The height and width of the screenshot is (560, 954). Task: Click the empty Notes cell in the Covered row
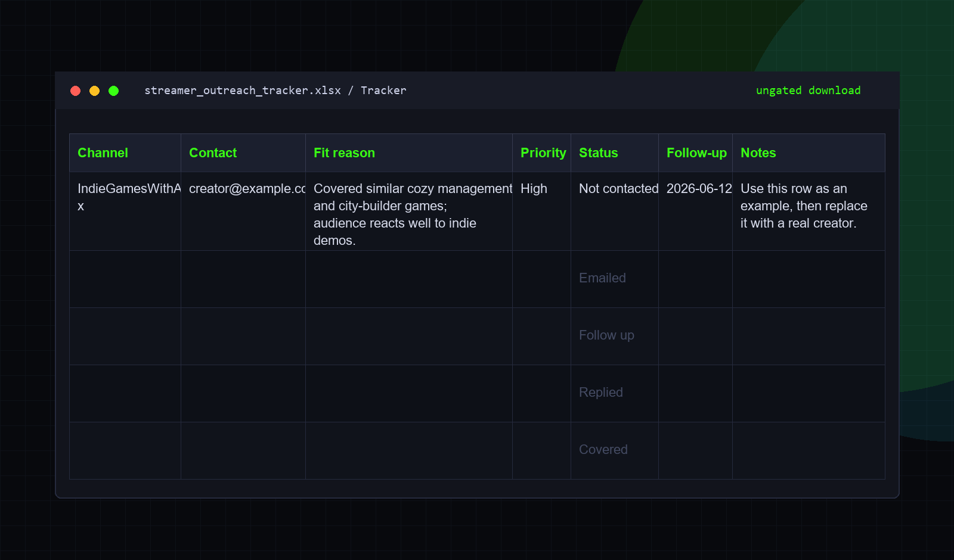point(809,451)
